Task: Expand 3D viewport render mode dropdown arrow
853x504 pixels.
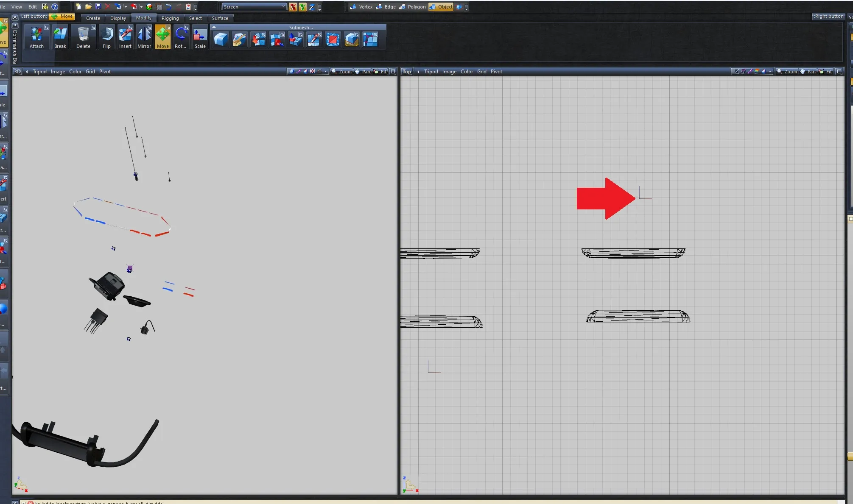Action: tap(326, 72)
